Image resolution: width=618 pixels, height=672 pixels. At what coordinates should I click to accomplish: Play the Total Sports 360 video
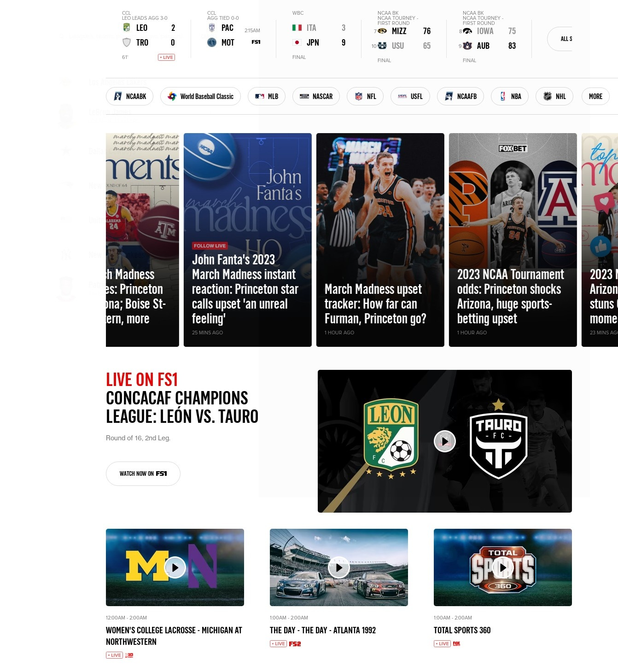pos(503,567)
